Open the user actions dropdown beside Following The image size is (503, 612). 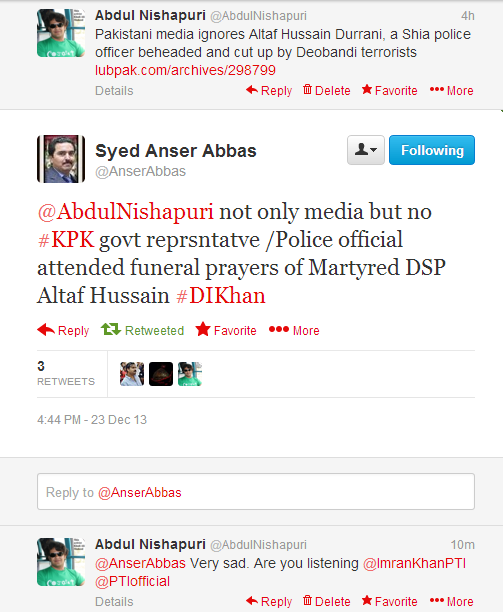(x=366, y=150)
